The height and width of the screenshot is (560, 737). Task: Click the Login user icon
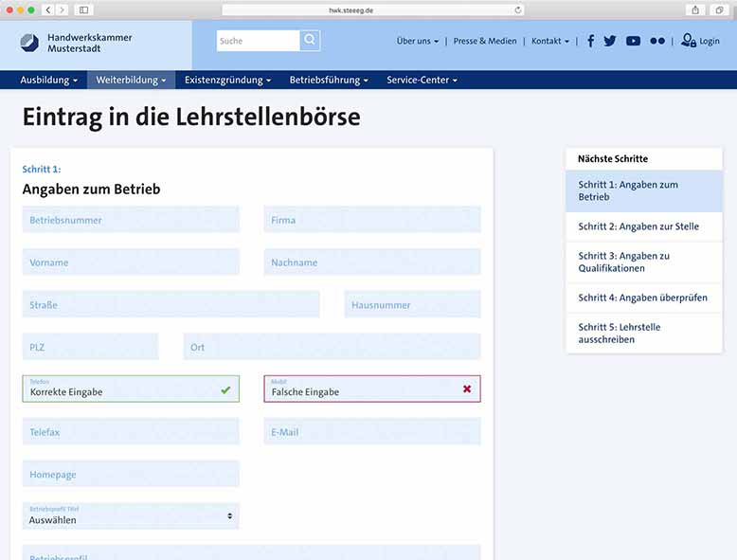tap(689, 41)
